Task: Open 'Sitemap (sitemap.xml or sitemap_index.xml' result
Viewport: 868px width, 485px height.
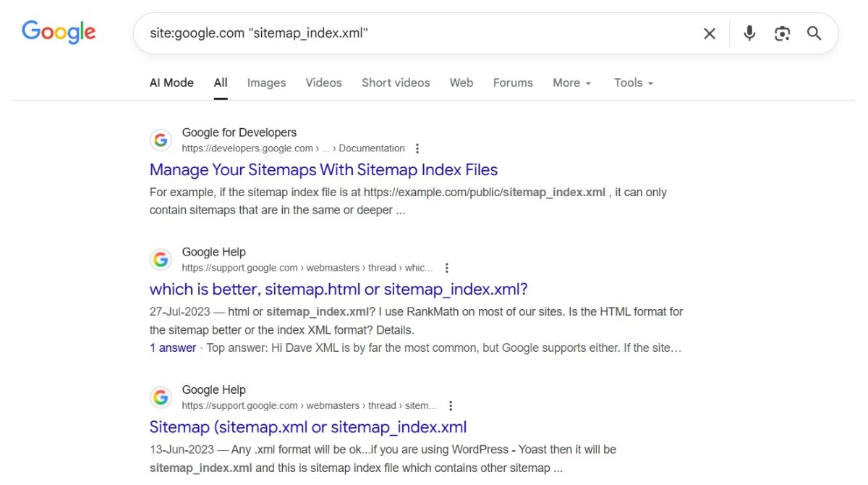Action: 308,427
